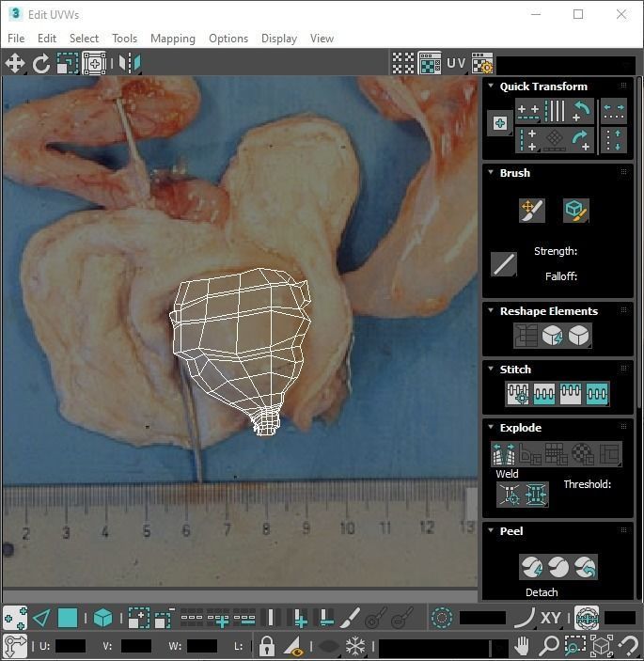Click the Set Pivot button in Quick Transform

tap(500, 123)
